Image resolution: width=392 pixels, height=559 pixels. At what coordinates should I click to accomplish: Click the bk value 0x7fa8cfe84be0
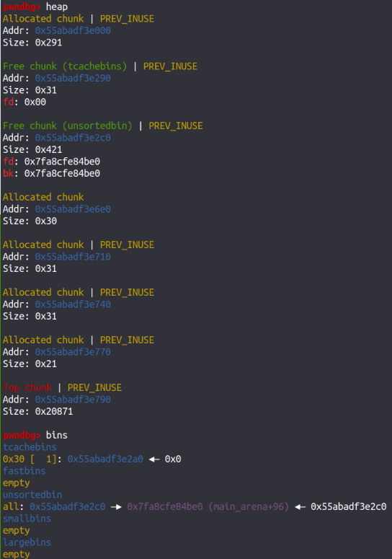[62, 173]
